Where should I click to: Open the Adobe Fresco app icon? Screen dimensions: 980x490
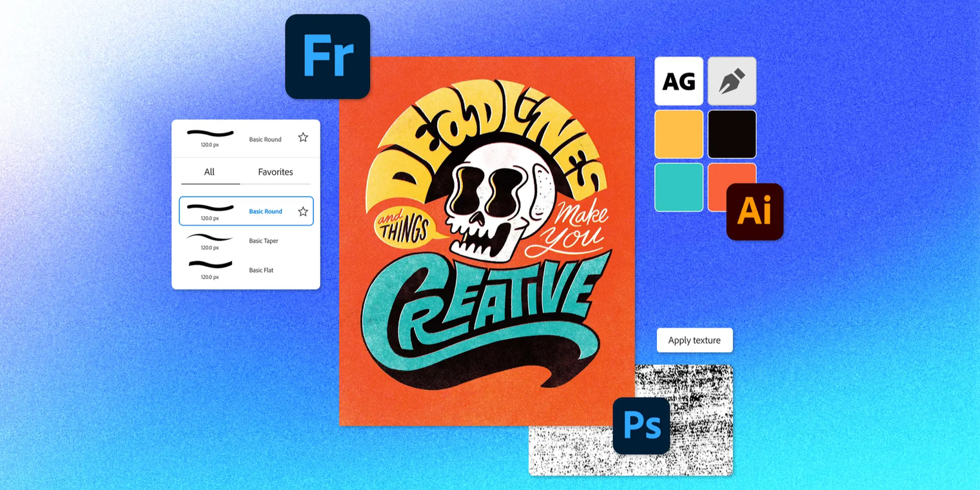[328, 57]
